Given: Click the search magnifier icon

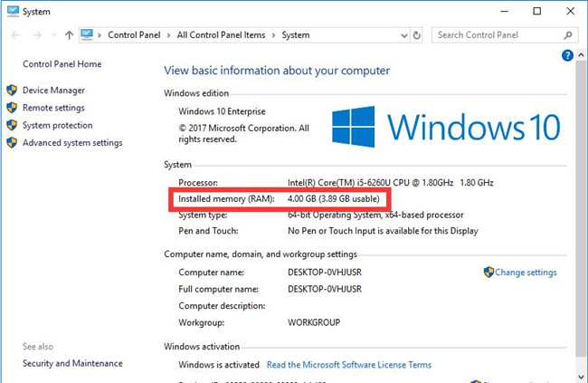Looking at the screenshot, I should coord(568,35).
